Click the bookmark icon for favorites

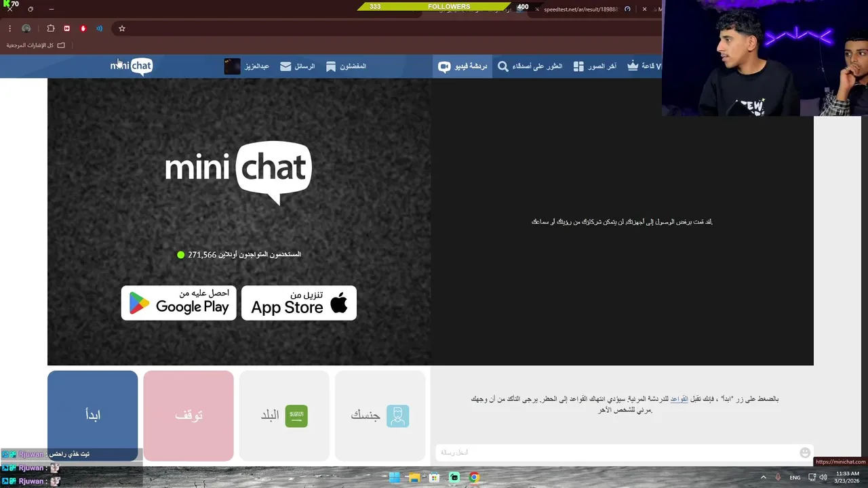tap(331, 66)
